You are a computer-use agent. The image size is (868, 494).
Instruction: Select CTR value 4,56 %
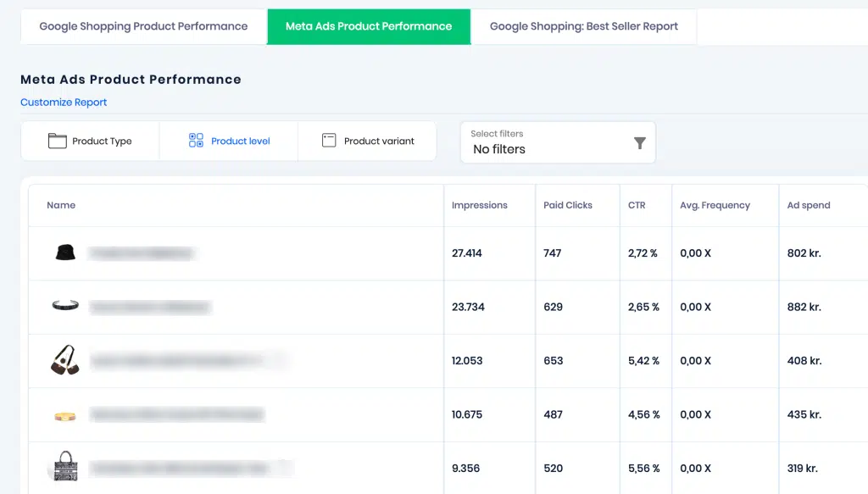point(644,414)
